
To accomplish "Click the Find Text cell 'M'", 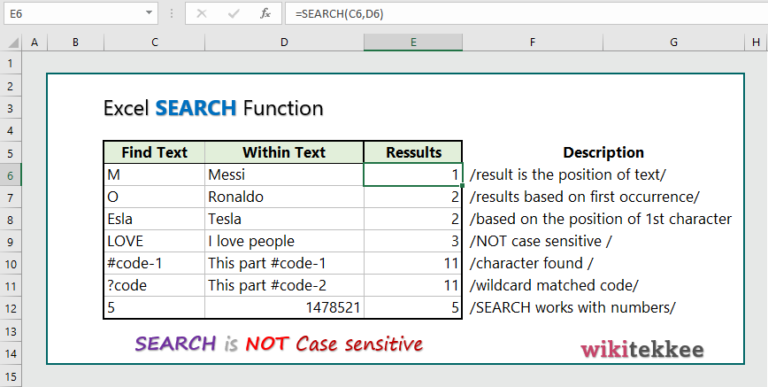I will pos(154,175).
